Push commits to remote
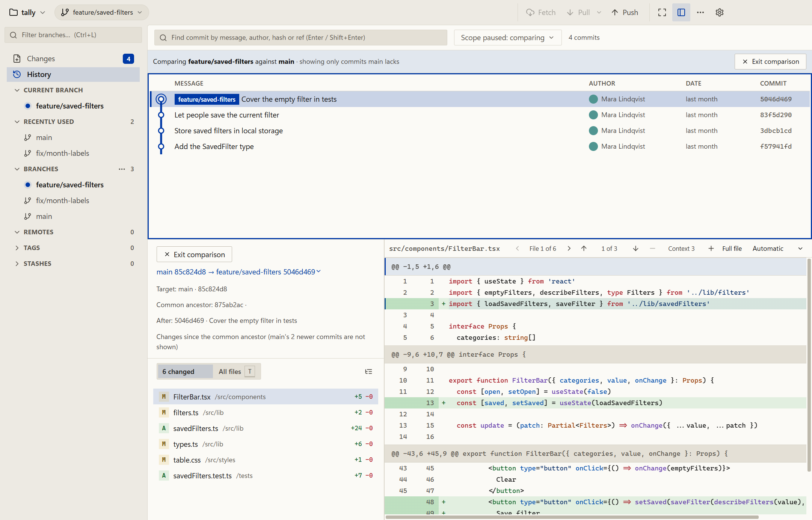812x520 pixels. (625, 12)
